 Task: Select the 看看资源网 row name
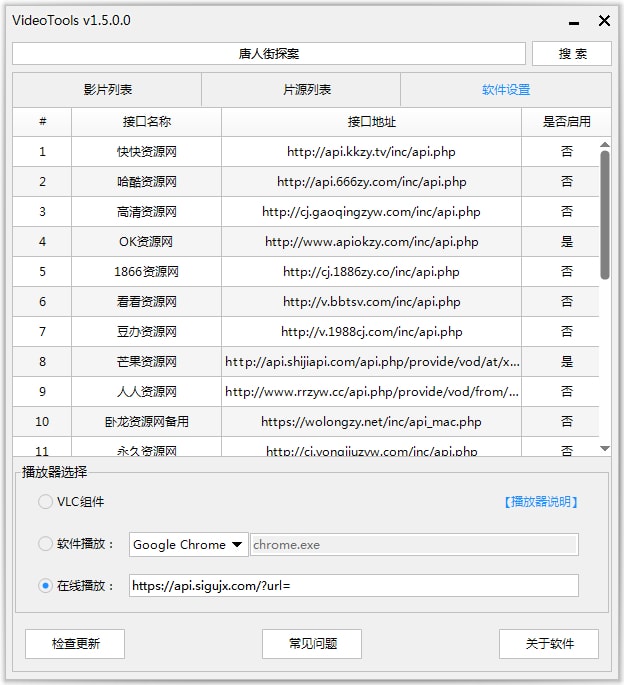coord(146,301)
